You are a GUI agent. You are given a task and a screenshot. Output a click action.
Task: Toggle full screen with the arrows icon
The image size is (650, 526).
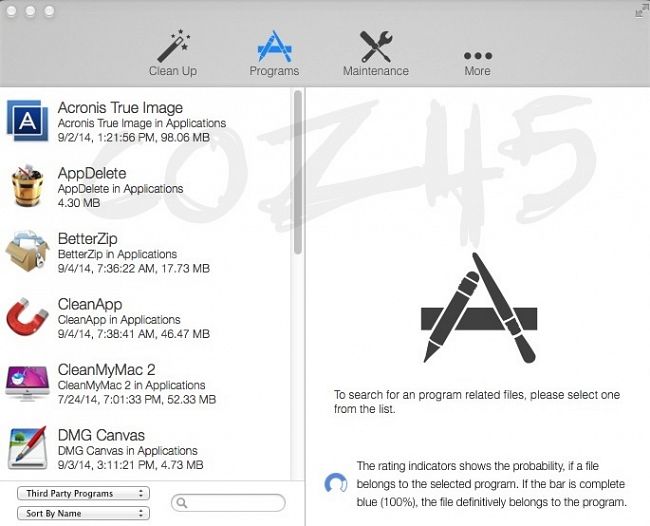tap(641, 11)
